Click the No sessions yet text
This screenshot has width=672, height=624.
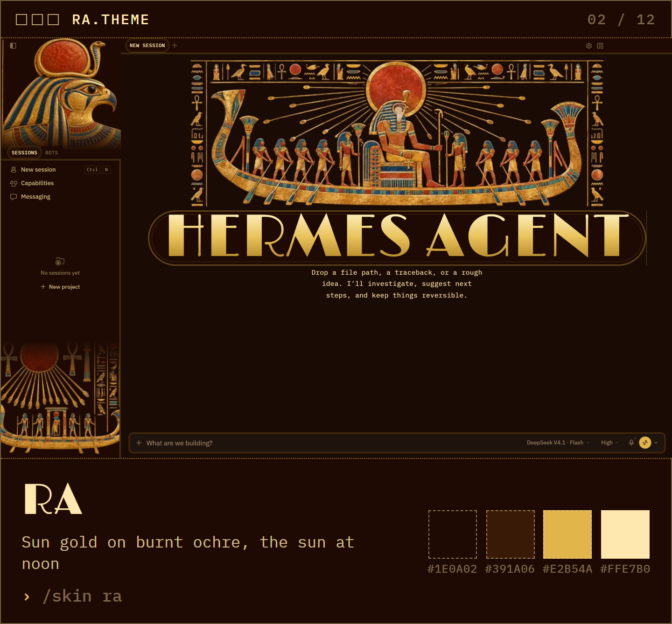[60, 273]
